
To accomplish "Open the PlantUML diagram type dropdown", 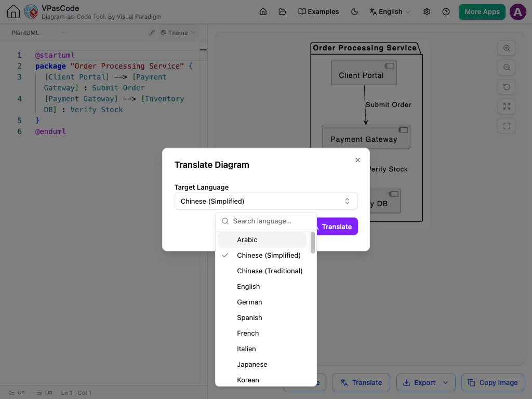I will [38, 33].
